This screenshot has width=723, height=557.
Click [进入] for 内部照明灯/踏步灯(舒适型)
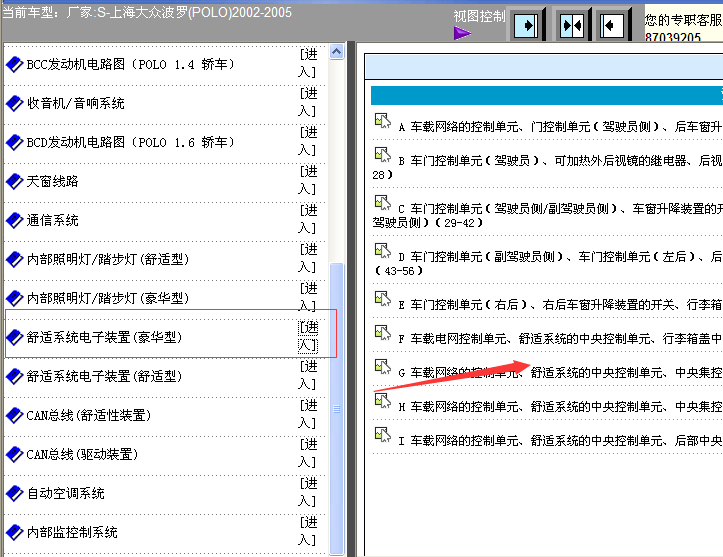click(x=308, y=258)
